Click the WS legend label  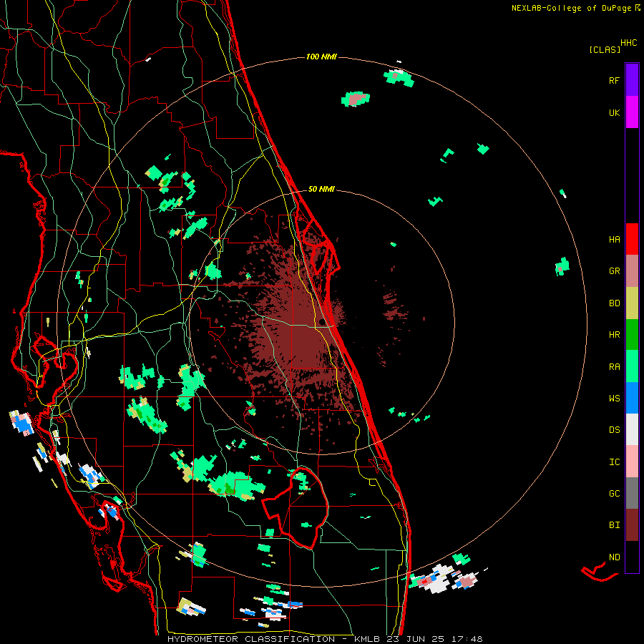[x=614, y=399]
